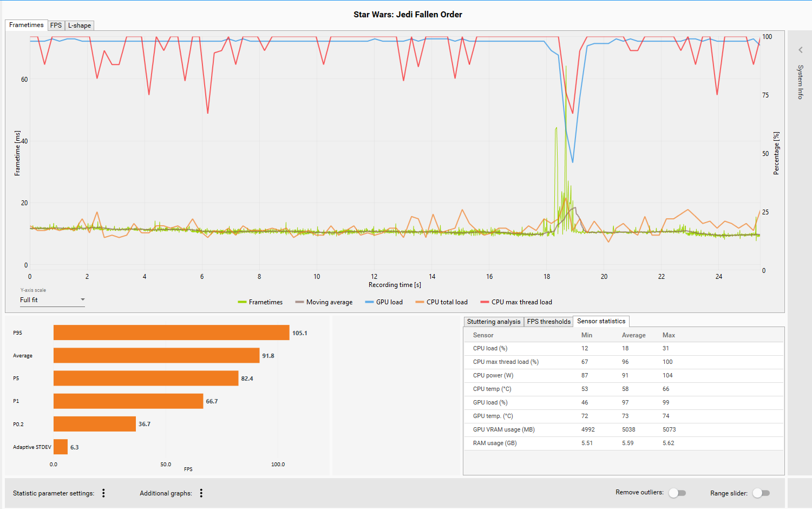
Task: Open Statistic parameter settings three-dot menu
Action: pyautogui.click(x=103, y=493)
